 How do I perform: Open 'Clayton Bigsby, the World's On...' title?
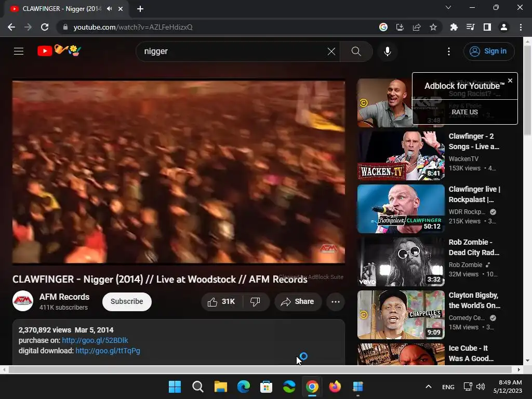coord(475,300)
